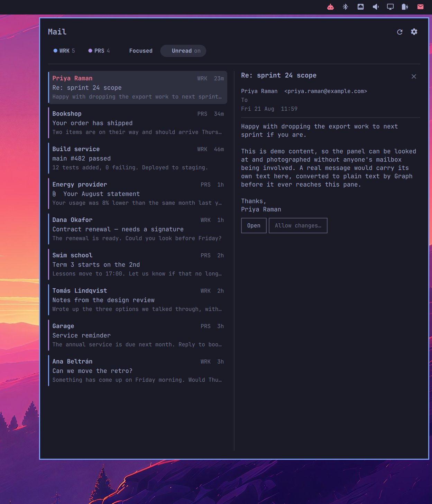Click the 'Thanks,' closing line in message body
Viewport: 432px width, 504px height.
point(254,201)
